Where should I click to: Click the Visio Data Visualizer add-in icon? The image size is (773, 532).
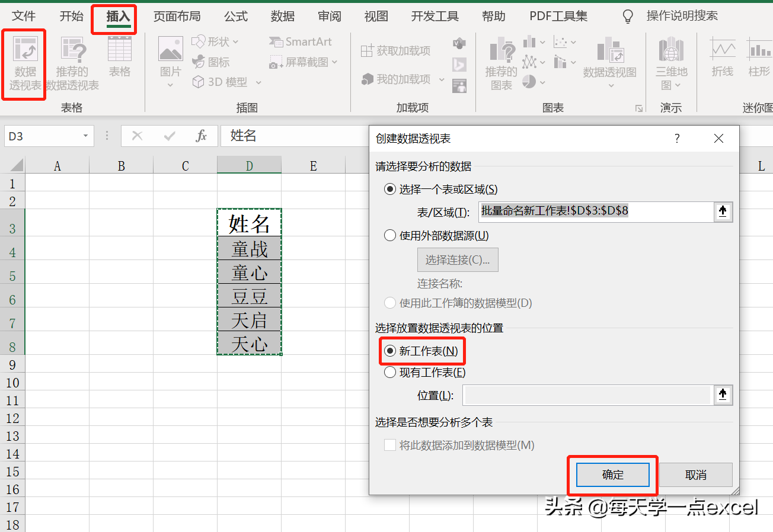pyautogui.click(x=459, y=43)
